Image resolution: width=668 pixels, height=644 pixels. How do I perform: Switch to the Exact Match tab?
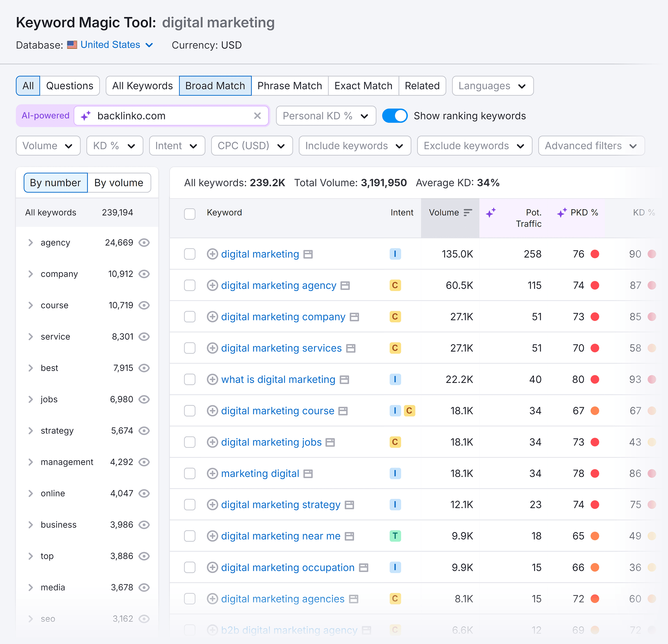(x=363, y=86)
